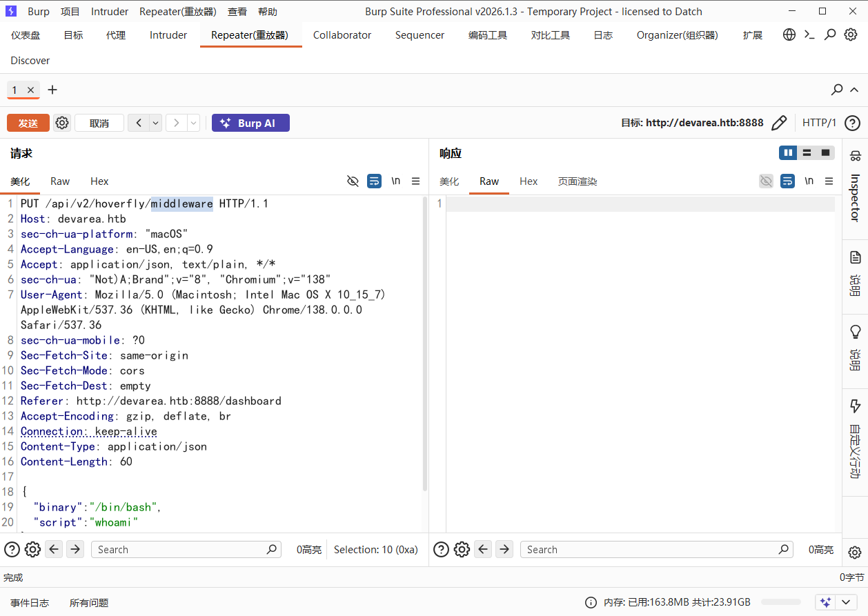Close Repeater tab 1
The height and width of the screenshot is (616, 868).
(30, 90)
